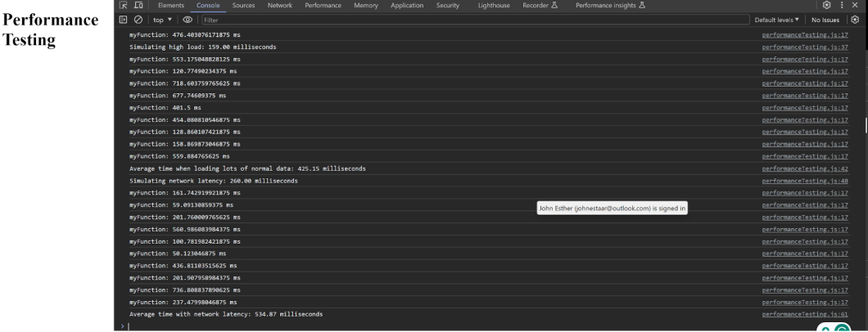Viewport: 868px width, 332px height.
Task: Click the 'John Esther is signed in' tooltip
Action: point(613,209)
